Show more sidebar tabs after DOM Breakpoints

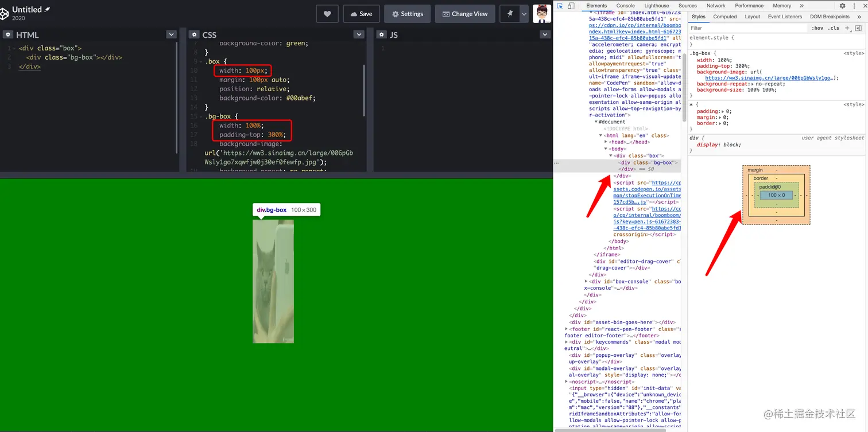(859, 17)
